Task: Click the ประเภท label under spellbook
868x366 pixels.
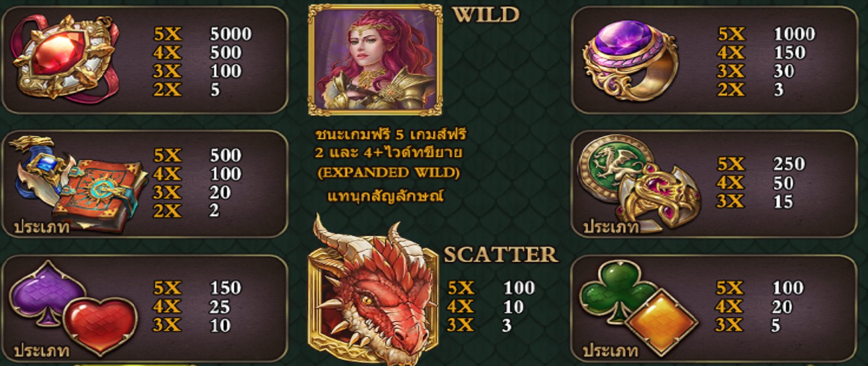Action: coord(41,227)
